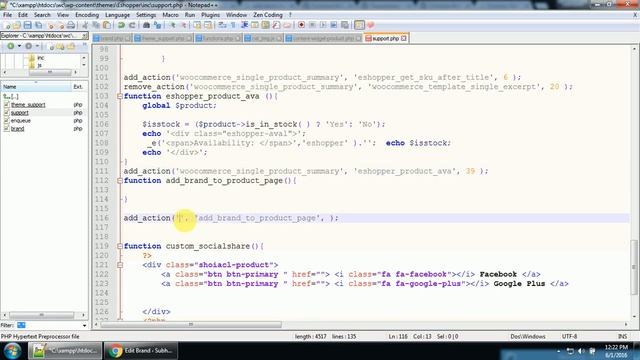Screen dimensions: 640x360
Task: Select enqueue file in Explorer list
Action: pyautogui.click(x=21, y=121)
